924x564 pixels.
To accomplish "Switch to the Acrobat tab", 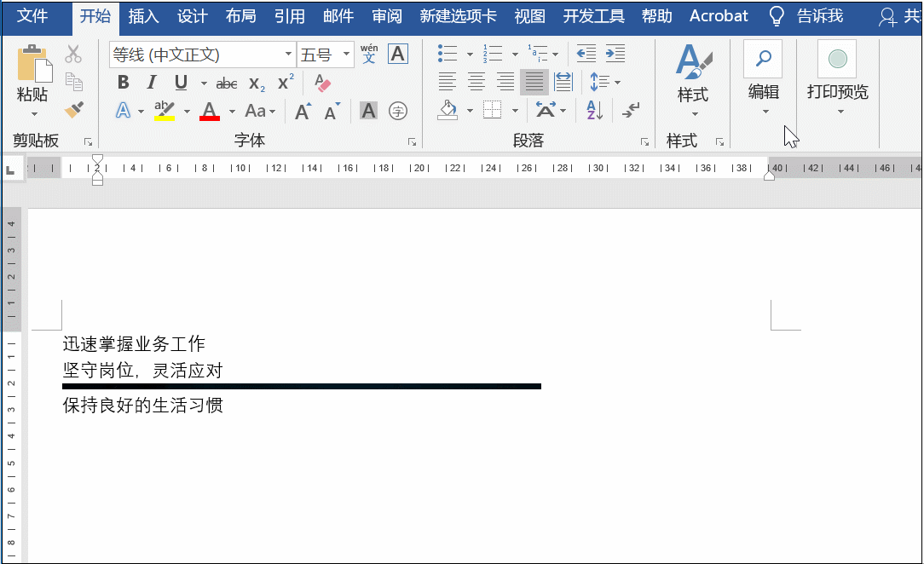I will coord(719,16).
